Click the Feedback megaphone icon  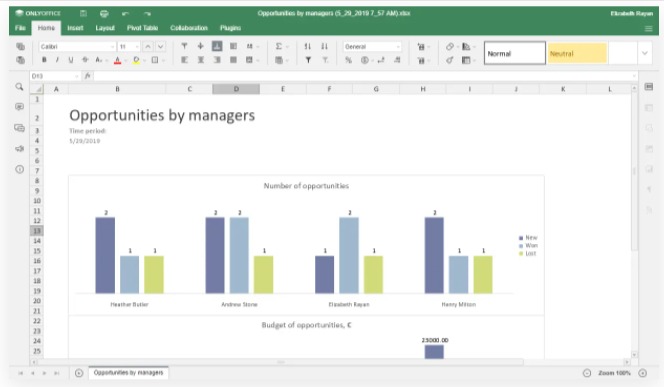pos(19,149)
